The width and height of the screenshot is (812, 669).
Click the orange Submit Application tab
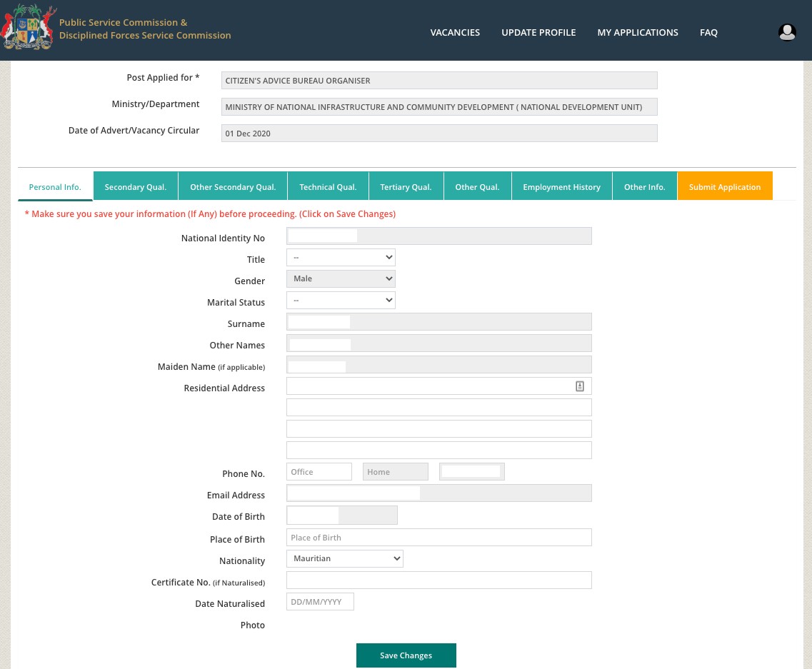[725, 186]
